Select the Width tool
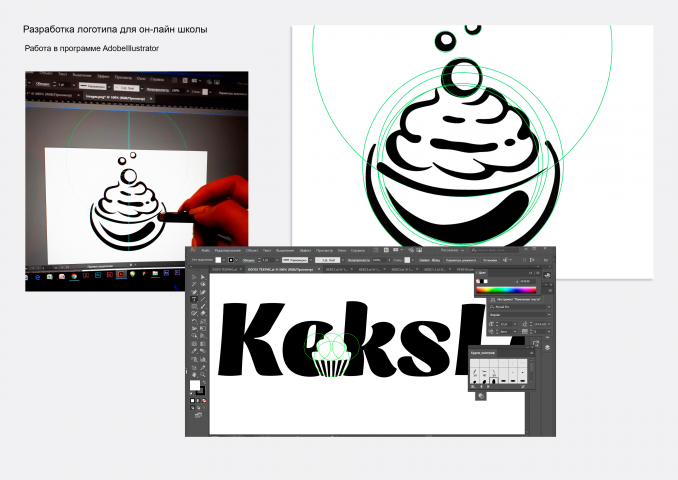This screenshot has width=678, height=480. pyautogui.click(x=194, y=328)
